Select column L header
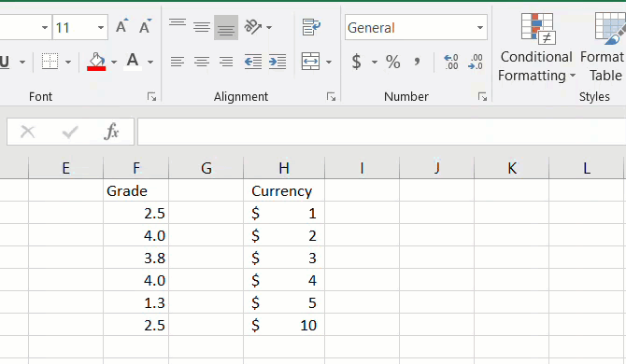The width and height of the screenshot is (626, 364). coord(587,168)
